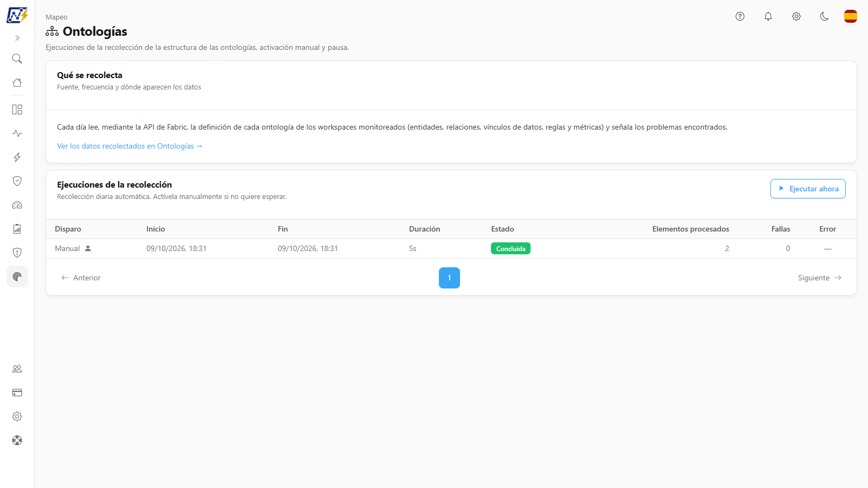868x488 pixels.
Task: Go to the home icon in sidebar
Action: pyautogui.click(x=17, y=82)
